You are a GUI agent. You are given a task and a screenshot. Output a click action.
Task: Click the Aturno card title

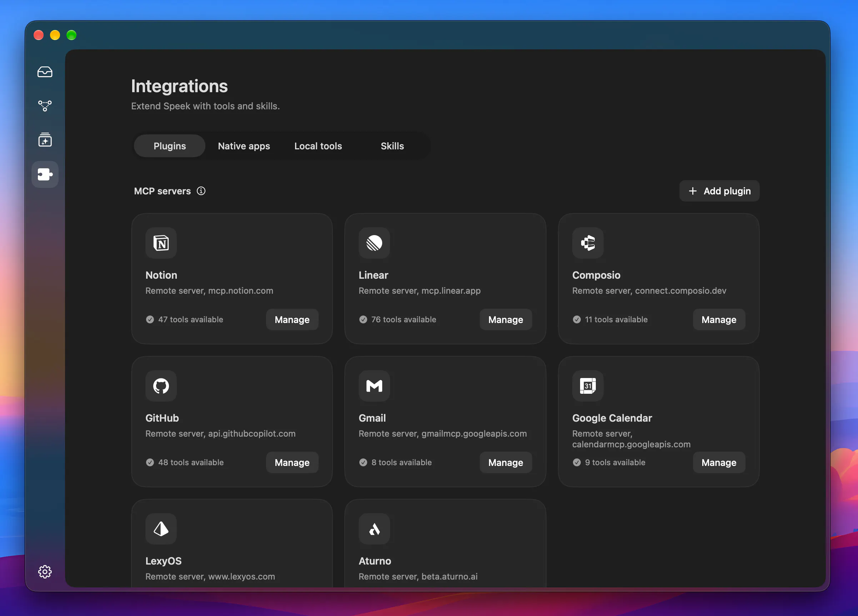pyautogui.click(x=375, y=561)
